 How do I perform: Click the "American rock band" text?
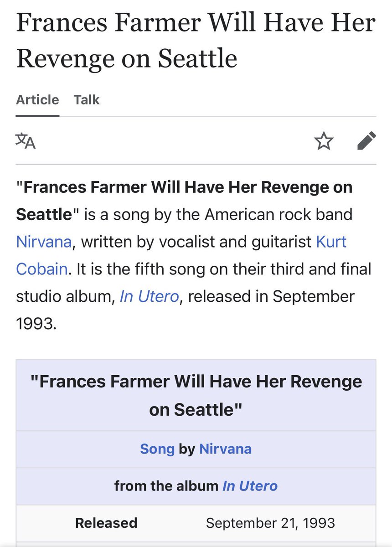277,214
